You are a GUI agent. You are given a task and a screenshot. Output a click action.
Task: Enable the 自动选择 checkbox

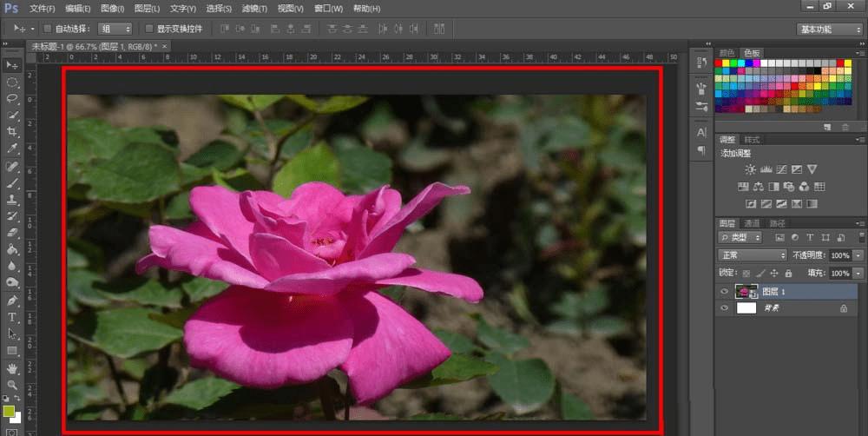pos(47,29)
